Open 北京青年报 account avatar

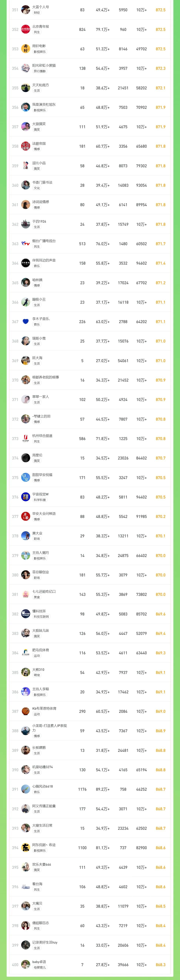pyautogui.click(x=26, y=29)
